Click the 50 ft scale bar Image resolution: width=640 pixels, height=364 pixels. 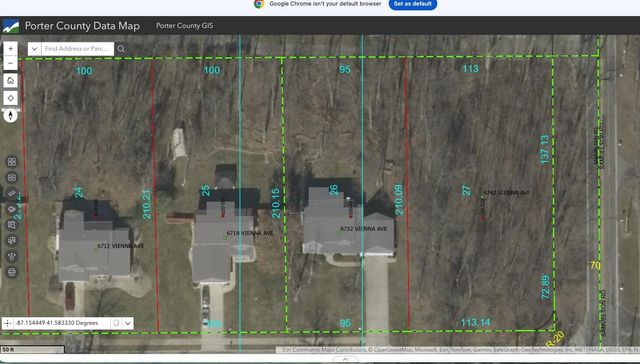tap(32, 350)
